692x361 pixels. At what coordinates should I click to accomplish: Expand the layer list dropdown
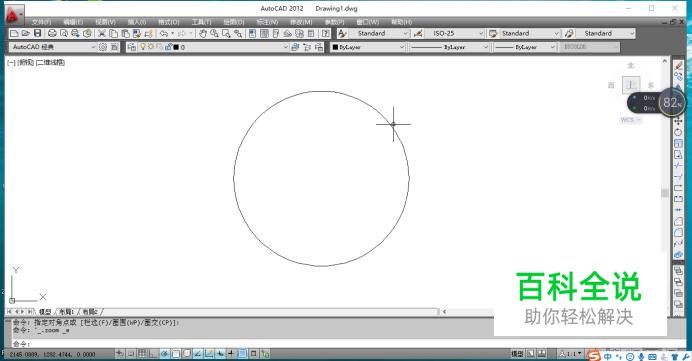[x=285, y=47]
